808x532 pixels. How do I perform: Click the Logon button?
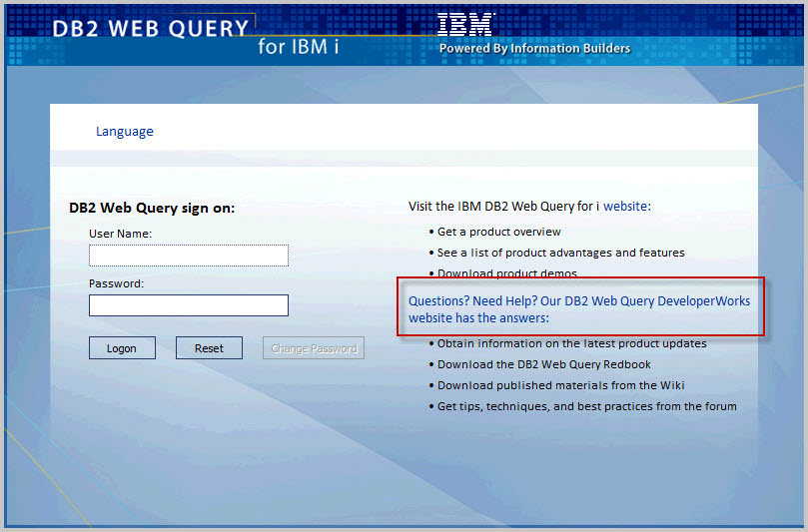click(x=122, y=348)
